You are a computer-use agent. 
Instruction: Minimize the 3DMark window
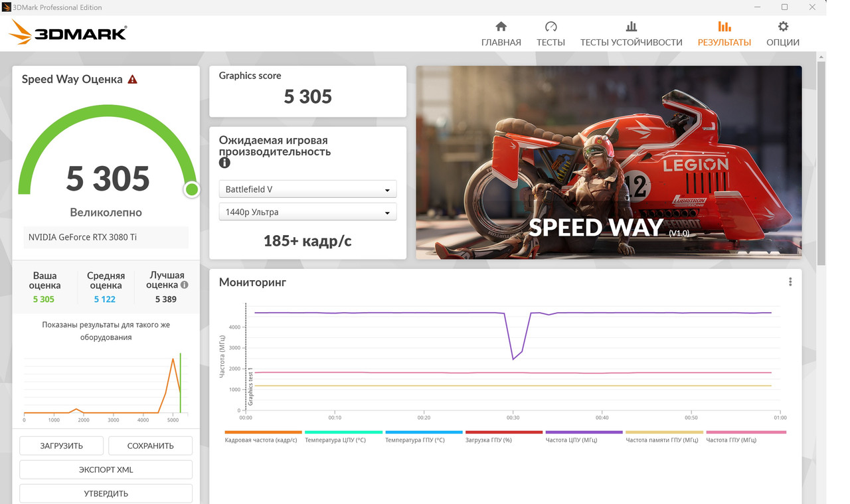[757, 7]
